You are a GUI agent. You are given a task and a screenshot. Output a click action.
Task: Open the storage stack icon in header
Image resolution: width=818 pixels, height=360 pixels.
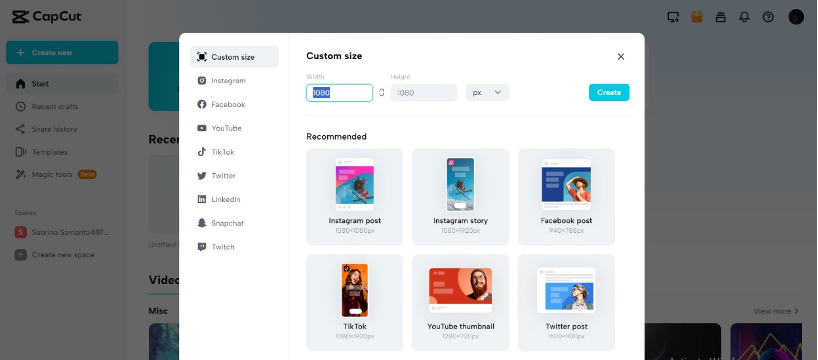pos(720,17)
